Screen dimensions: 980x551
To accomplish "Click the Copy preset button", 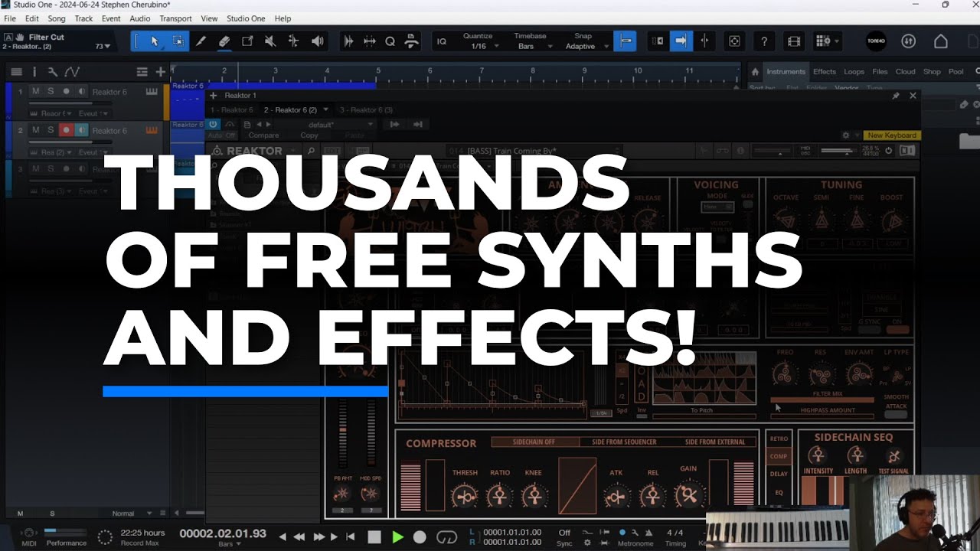I will [x=309, y=135].
